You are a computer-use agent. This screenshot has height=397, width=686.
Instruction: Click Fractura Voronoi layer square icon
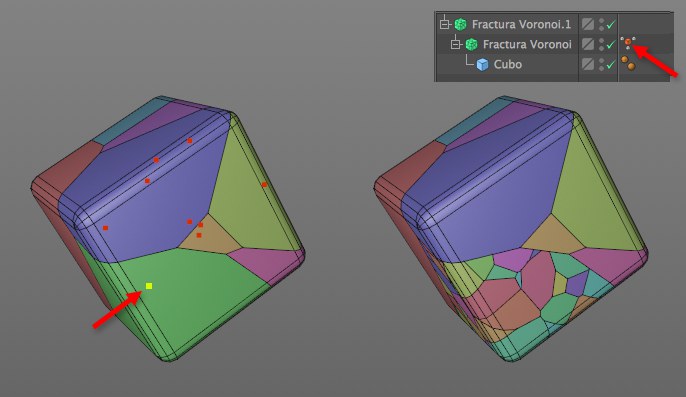click(x=588, y=44)
